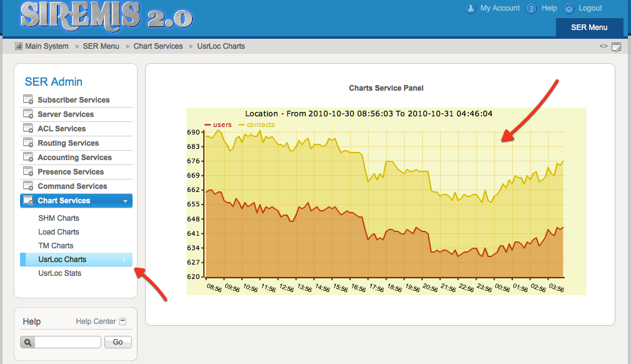The width and height of the screenshot is (631, 364).
Task: Expand the Accounting Services section
Action: (74, 158)
